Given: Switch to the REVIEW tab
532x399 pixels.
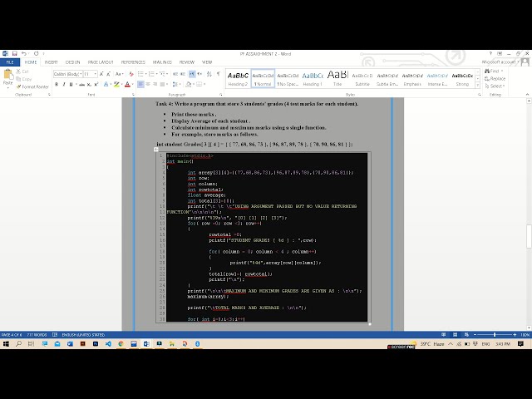Looking at the screenshot, I should click(186, 62).
